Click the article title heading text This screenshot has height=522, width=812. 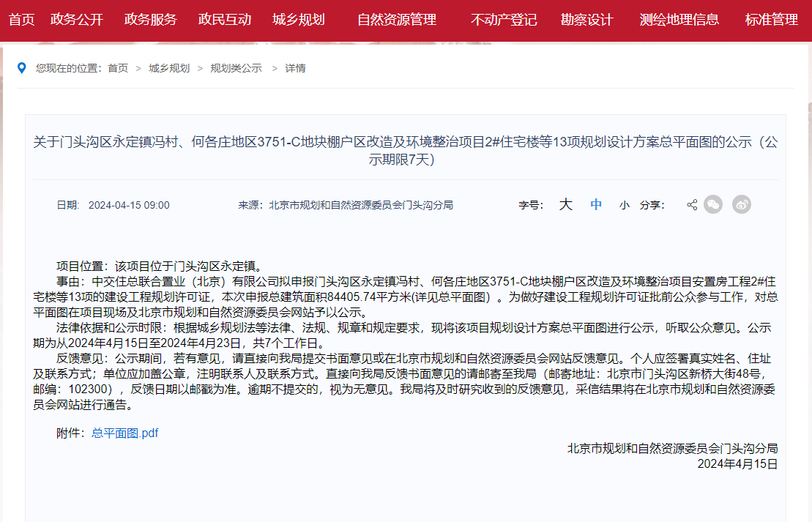pyautogui.click(x=406, y=150)
